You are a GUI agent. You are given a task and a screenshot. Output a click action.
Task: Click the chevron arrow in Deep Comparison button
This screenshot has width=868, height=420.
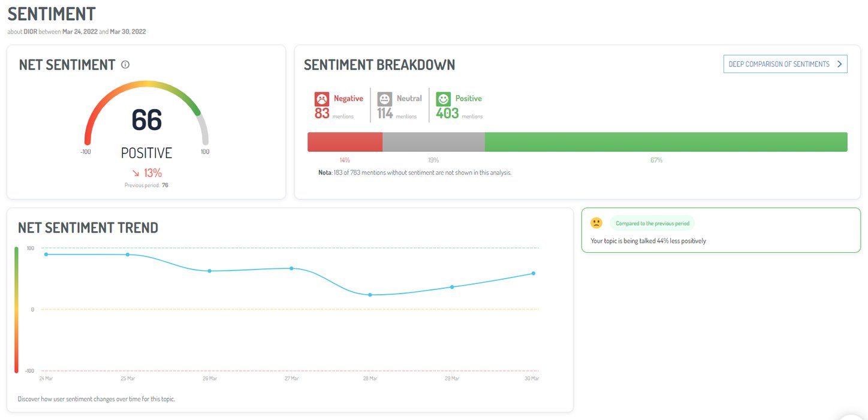(839, 64)
